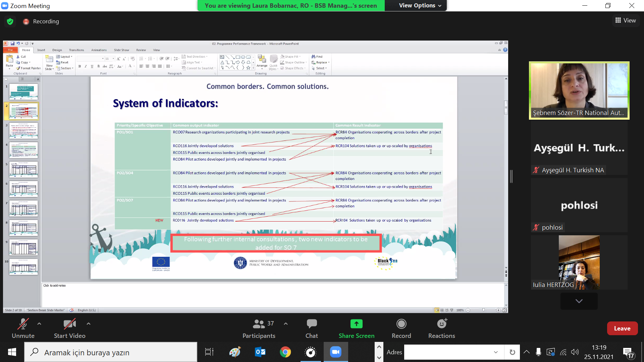
Task: Click the Share Screen icon
Action: coord(356,324)
